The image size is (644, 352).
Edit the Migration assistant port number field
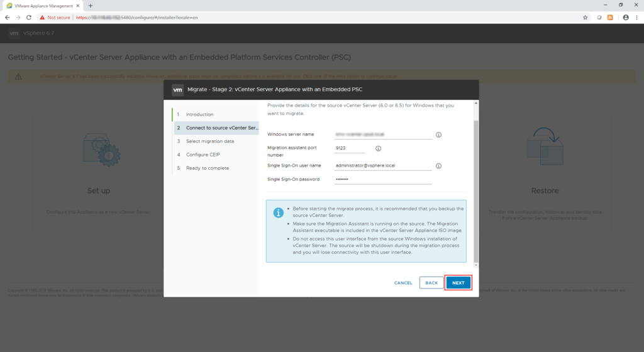(350, 148)
